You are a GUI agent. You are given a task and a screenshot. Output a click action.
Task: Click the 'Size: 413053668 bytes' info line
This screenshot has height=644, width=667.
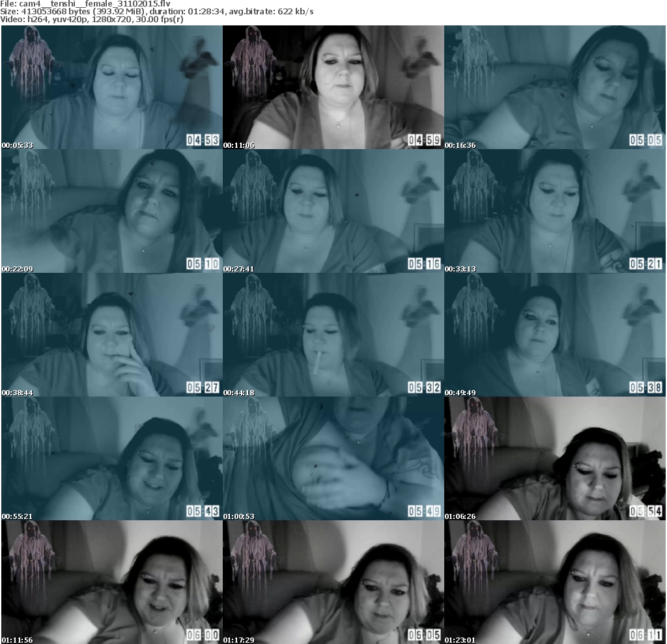157,12
